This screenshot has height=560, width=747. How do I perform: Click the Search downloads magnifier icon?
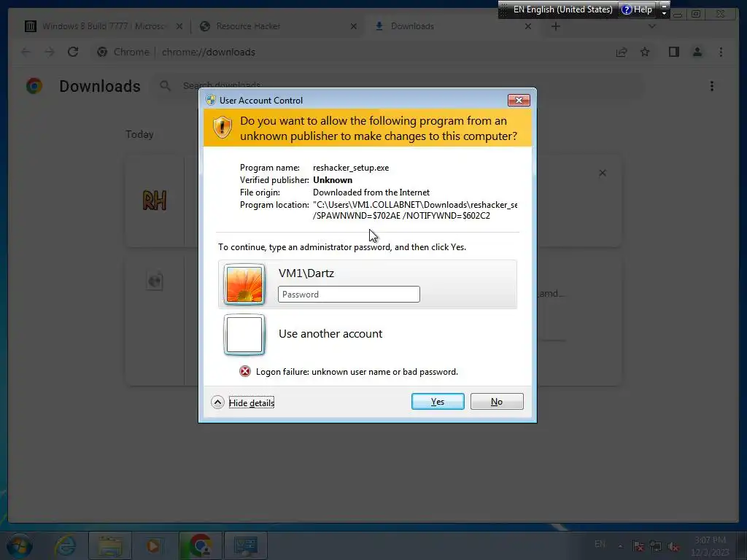coord(165,86)
